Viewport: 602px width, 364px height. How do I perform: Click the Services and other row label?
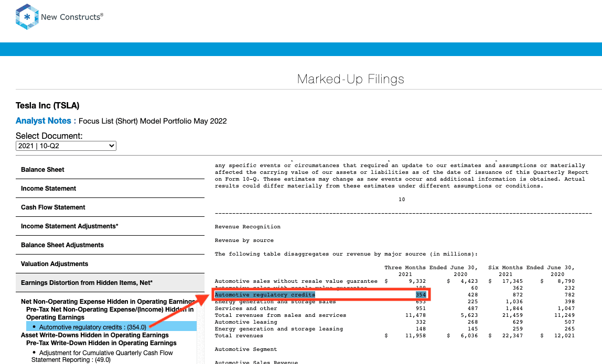coord(246,308)
